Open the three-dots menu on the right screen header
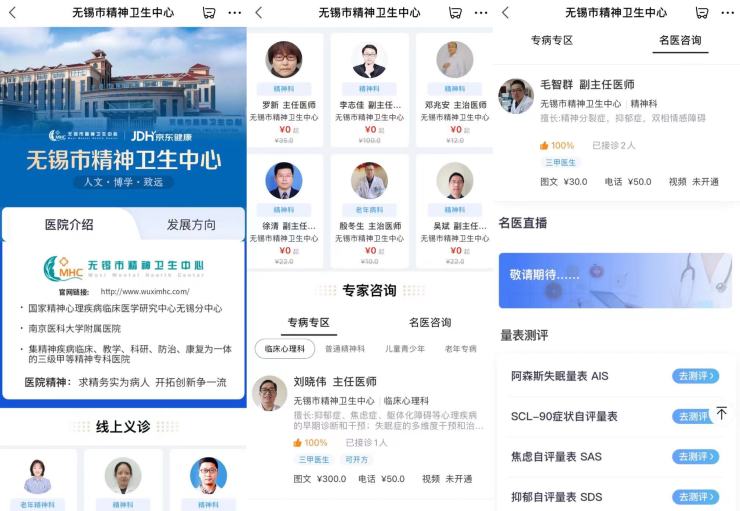This screenshot has width=740, height=511. (727, 13)
